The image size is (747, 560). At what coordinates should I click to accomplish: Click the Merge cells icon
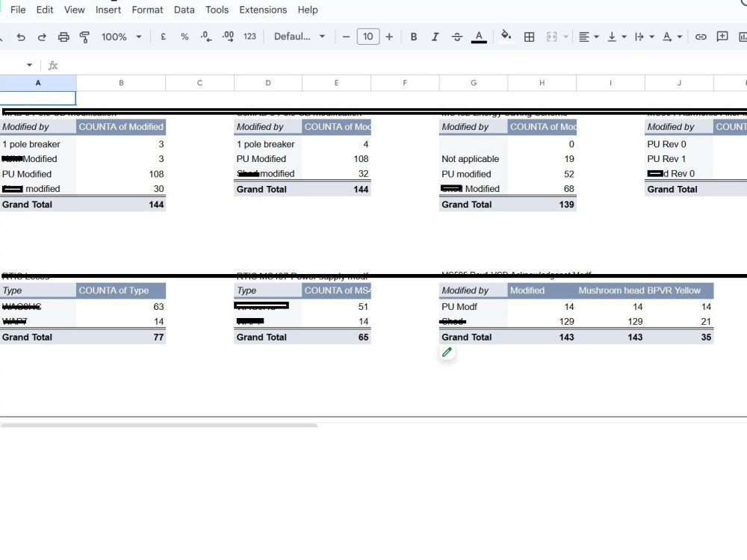[x=552, y=37]
